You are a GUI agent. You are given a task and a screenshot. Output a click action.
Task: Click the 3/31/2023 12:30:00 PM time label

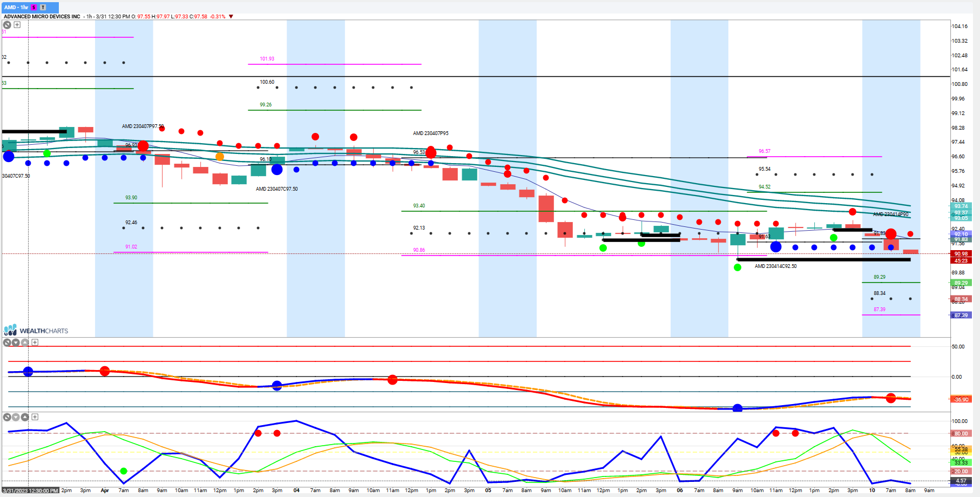click(30, 491)
